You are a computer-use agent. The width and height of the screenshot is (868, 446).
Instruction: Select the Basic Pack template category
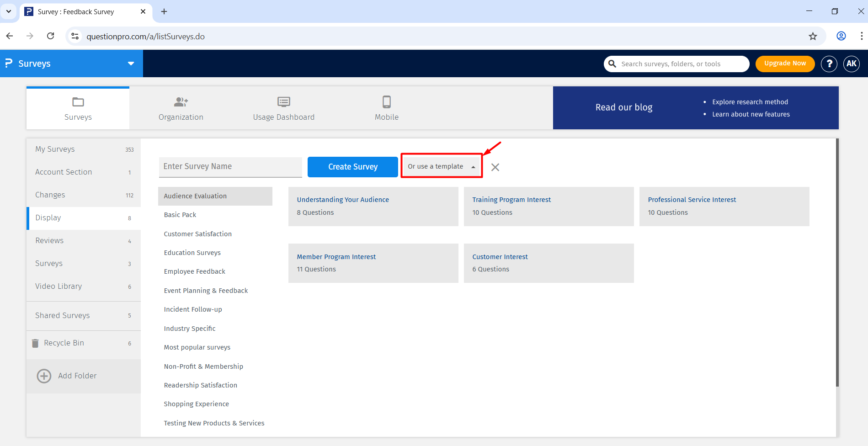215,215
